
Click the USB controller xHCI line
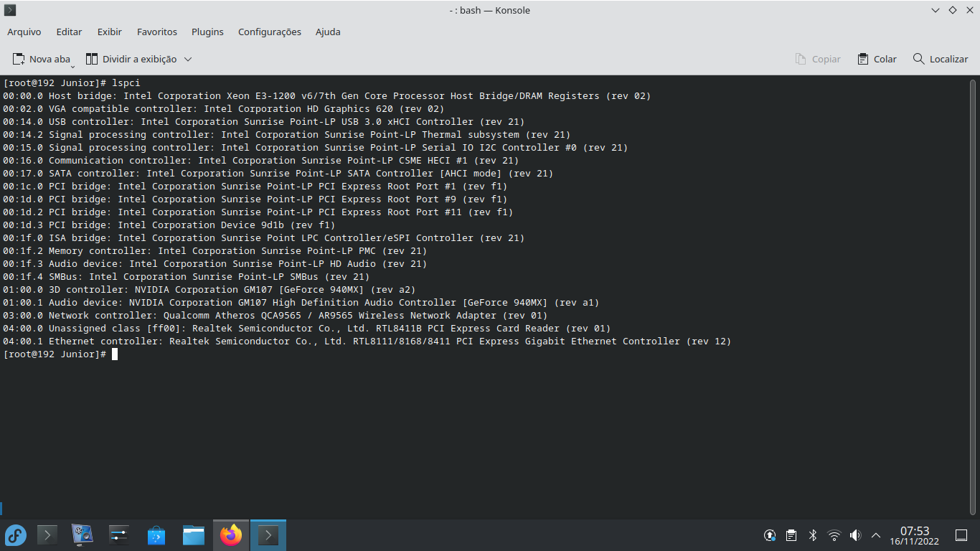(264, 122)
